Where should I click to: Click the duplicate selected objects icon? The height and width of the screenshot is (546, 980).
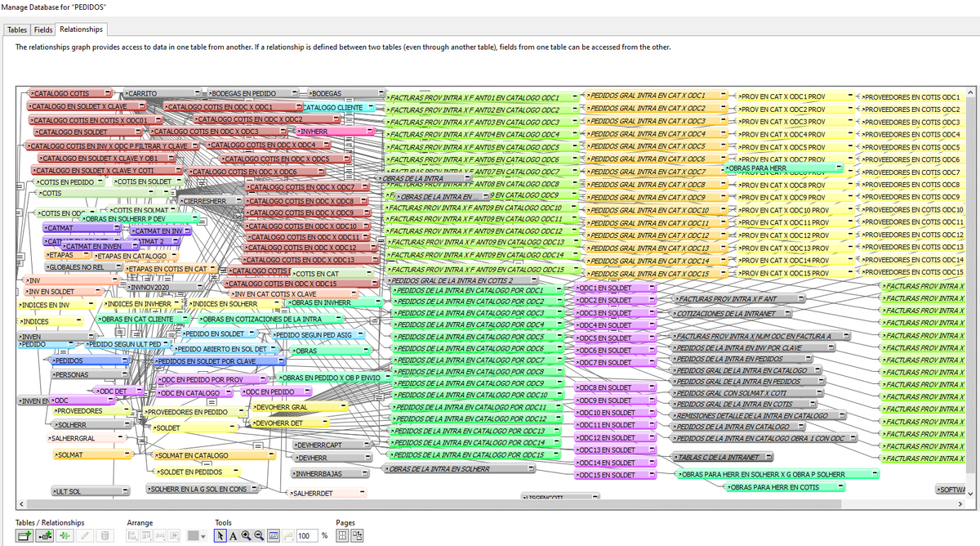[x=65, y=535]
